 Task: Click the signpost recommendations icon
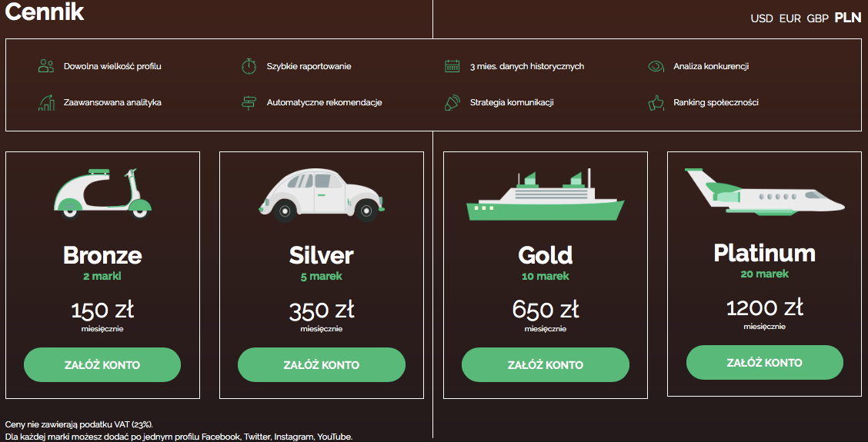point(249,102)
